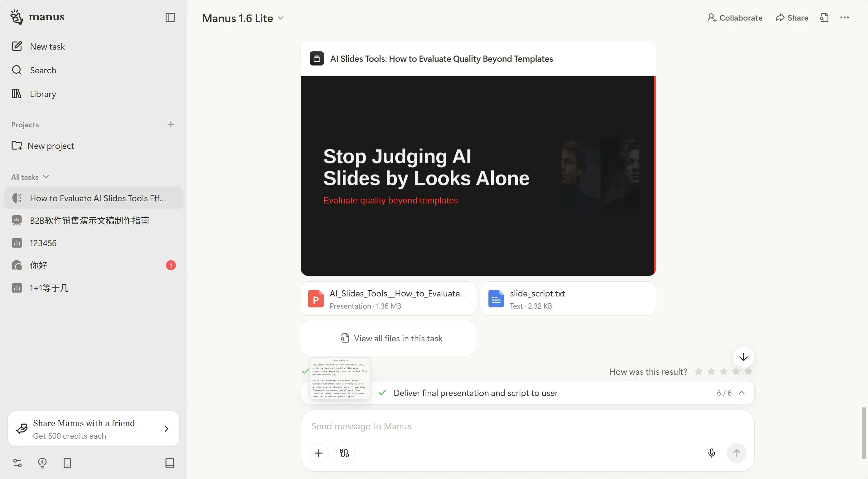Open the mobile app phone icon
The width and height of the screenshot is (868, 479).
[67, 463]
